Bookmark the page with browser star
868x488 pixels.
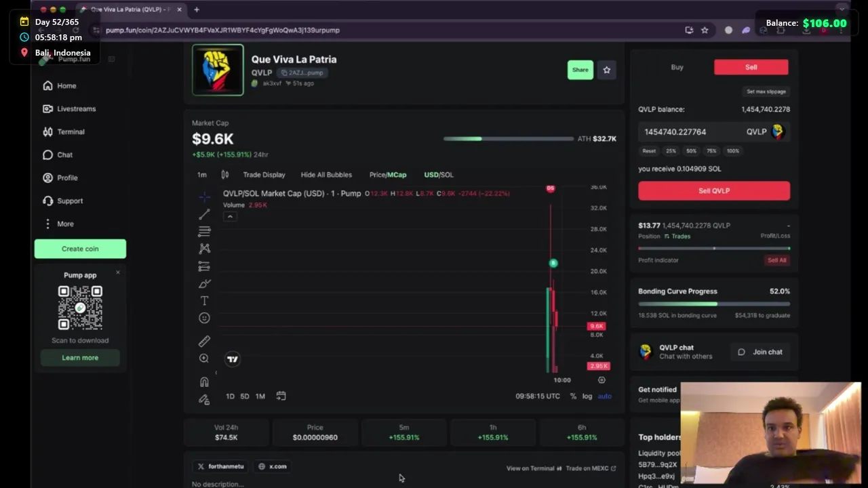(705, 30)
